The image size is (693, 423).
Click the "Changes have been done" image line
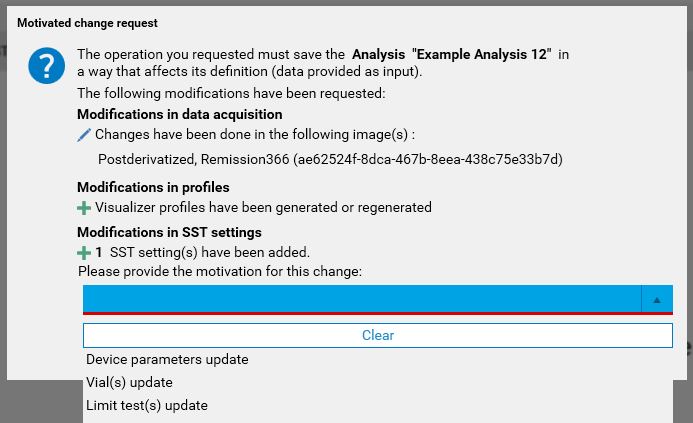coord(254,134)
